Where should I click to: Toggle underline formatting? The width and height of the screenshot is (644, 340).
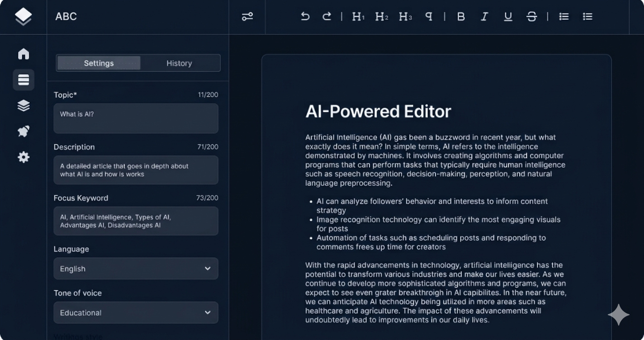[508, 17]
